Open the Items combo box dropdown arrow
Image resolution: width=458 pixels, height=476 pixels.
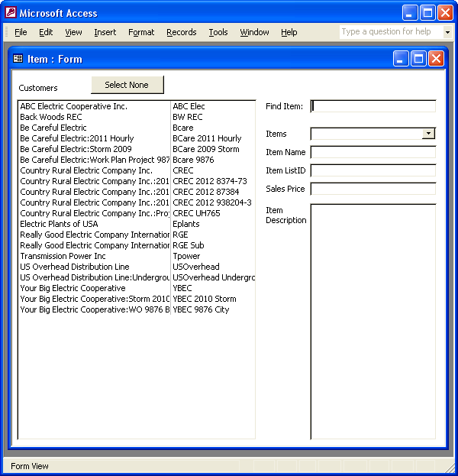[x=428, y=134]
